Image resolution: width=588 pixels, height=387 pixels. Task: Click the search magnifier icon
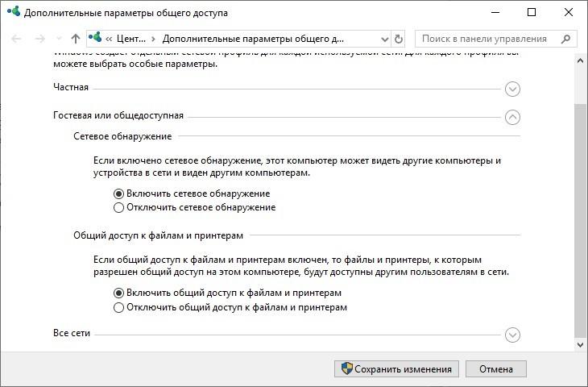566,39
